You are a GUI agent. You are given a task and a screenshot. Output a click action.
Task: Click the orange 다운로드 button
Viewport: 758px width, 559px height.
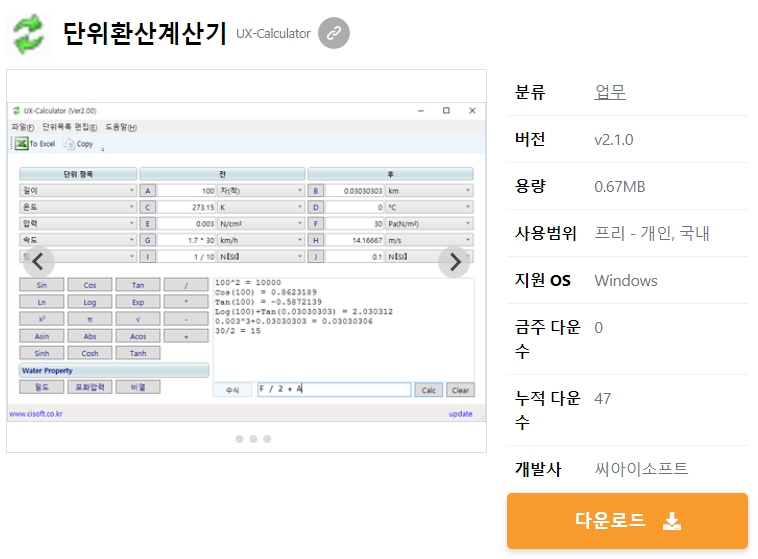tap(627, 521)
